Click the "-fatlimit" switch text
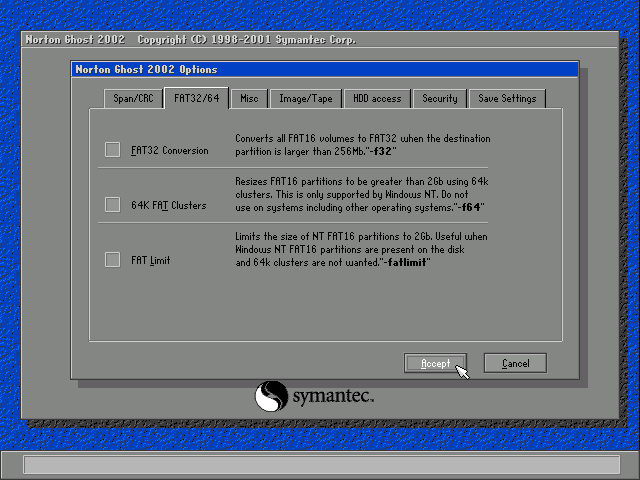This screenshot has width=640, height=480. pyautogui.click(x=405, y=262)
